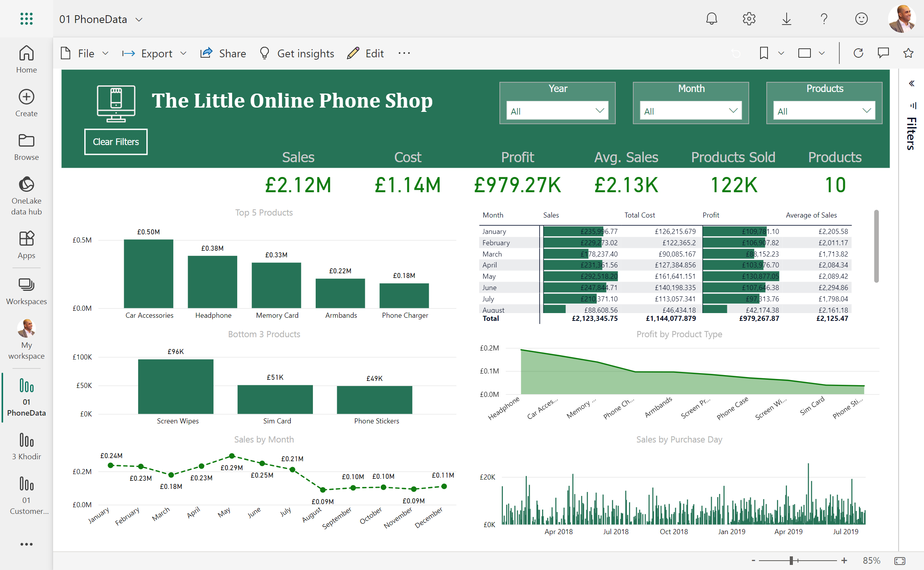Select 01 PhoneData report in sidebar
The height and width of the screenshot is (570, 924).
pos(27,397)
